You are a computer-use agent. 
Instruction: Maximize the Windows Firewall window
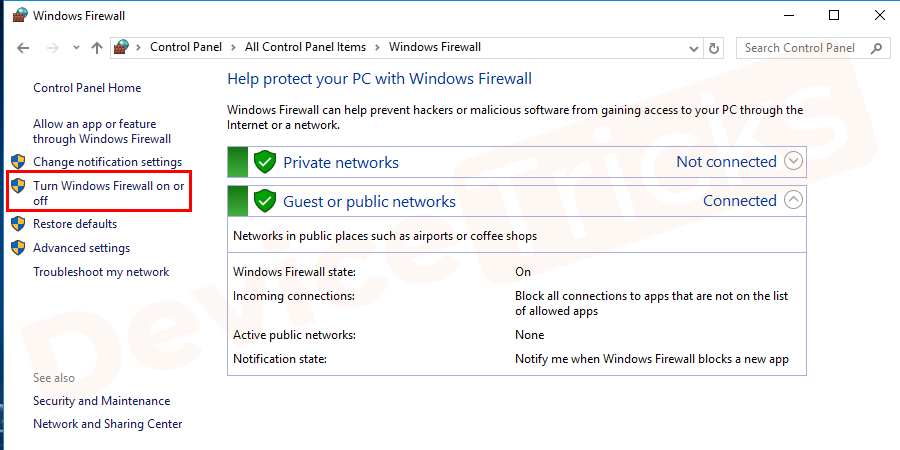pos(834,15)
